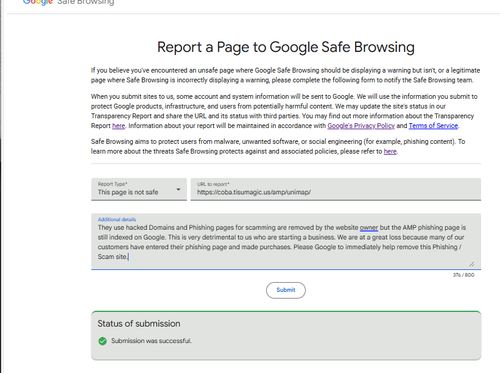
Task: Open the threats and policies 'here' link
Action: pyautogui.click(x=390, y=151)
